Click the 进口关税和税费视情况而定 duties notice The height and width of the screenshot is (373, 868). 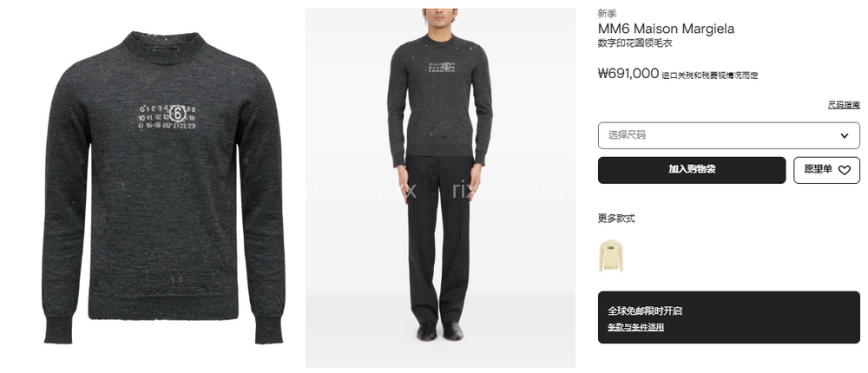[710, 75]
